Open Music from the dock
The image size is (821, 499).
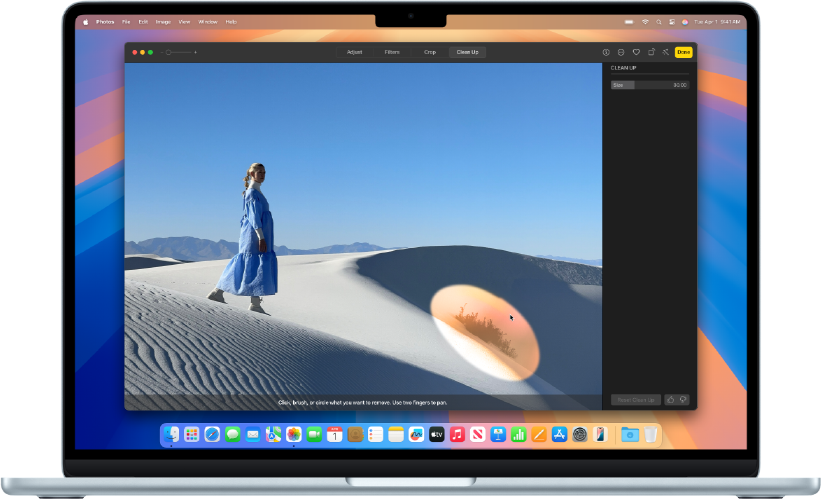[457, 434]
